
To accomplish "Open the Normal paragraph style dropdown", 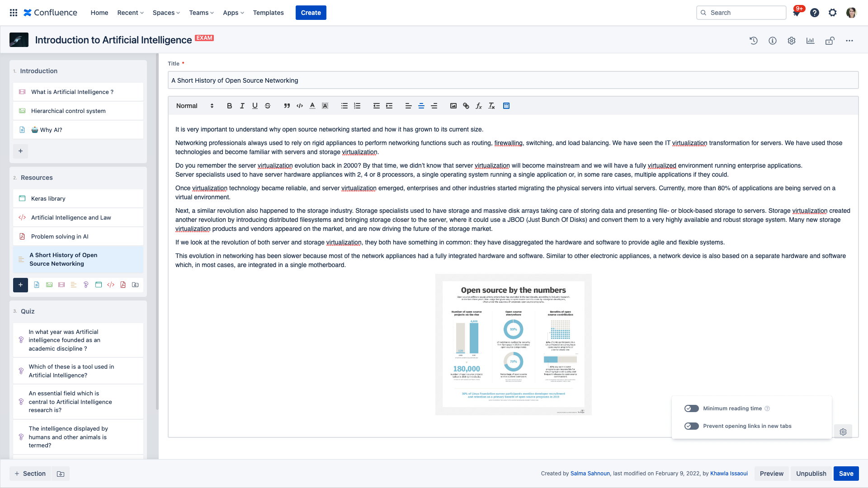I will coord(195,106).
